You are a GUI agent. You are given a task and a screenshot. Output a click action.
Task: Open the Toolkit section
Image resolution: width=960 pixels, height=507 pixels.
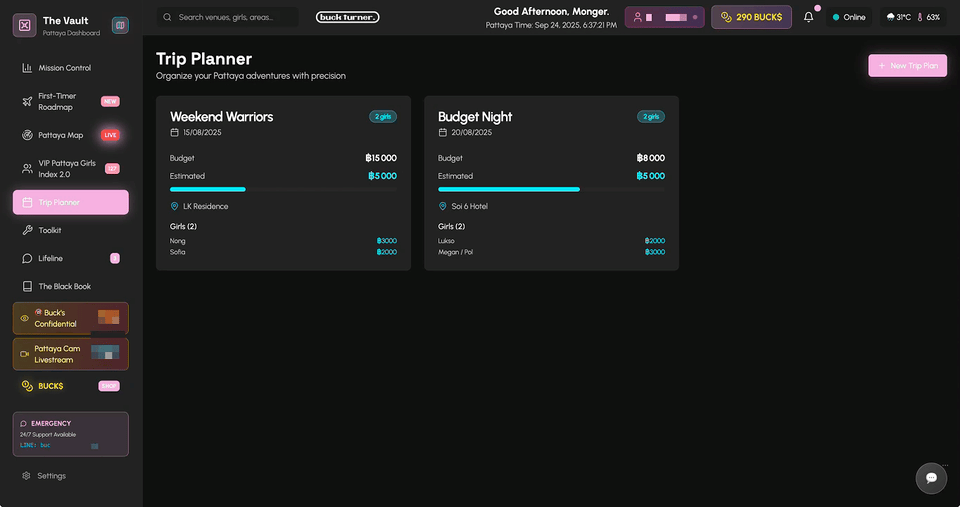50,230
